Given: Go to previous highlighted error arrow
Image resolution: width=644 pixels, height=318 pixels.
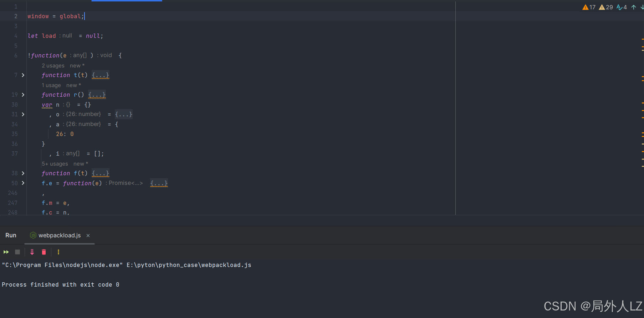Looking at the screenshot, I should coord(634,7).
